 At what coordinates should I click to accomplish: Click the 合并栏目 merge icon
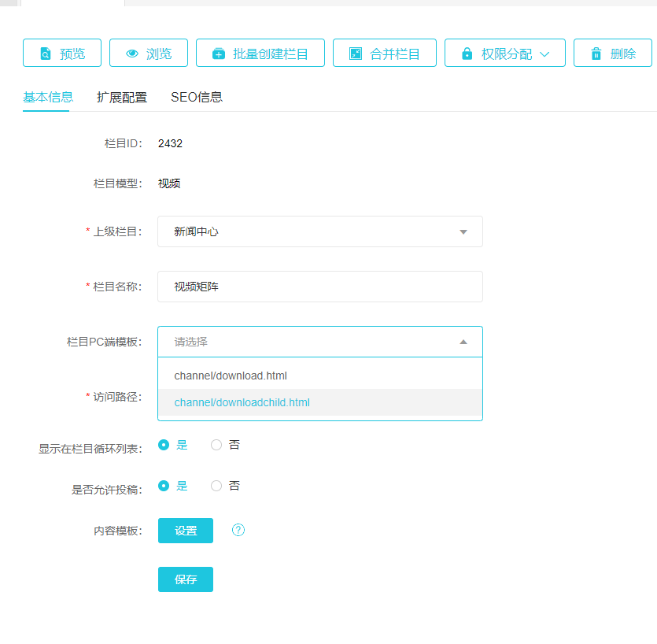(x=356, y=54)
